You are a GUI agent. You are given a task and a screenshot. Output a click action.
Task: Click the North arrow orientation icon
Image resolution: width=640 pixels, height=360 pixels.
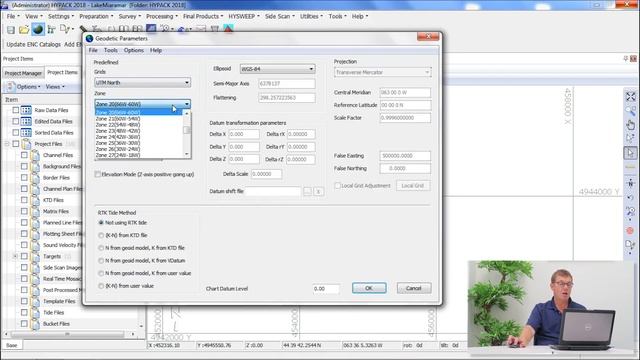(x=631, y=183)
